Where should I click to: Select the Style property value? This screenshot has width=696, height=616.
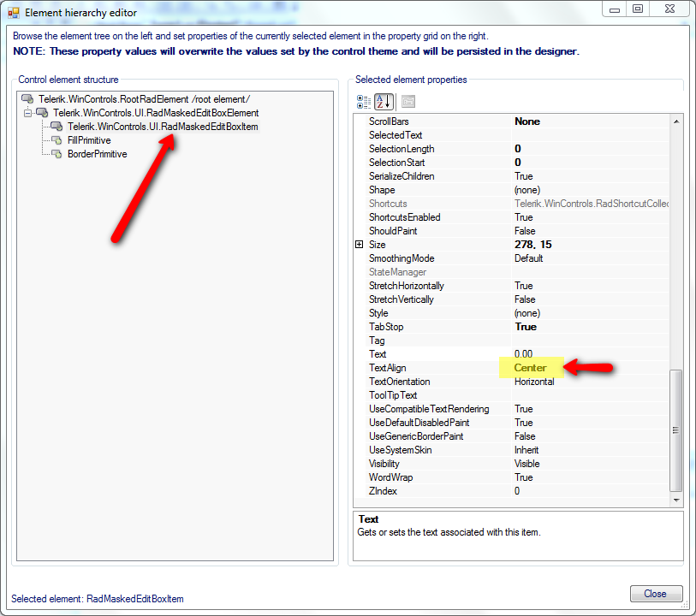click(591, 313)
